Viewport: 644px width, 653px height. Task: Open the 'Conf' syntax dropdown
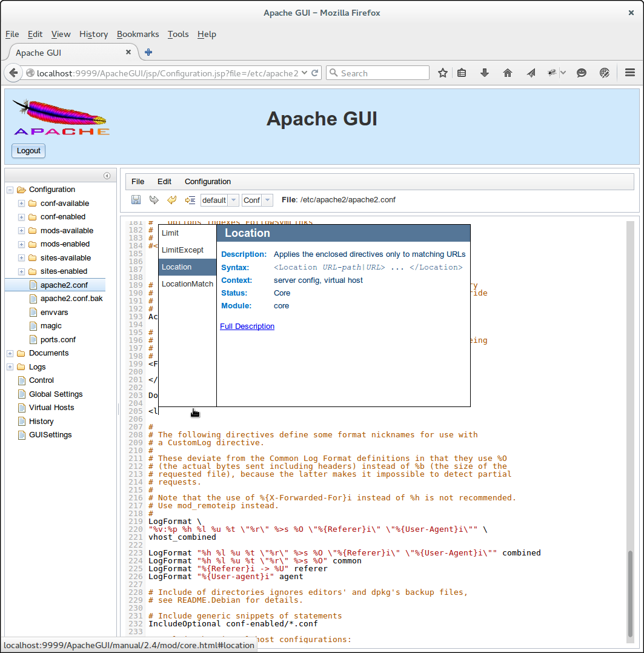click(267, 200)
